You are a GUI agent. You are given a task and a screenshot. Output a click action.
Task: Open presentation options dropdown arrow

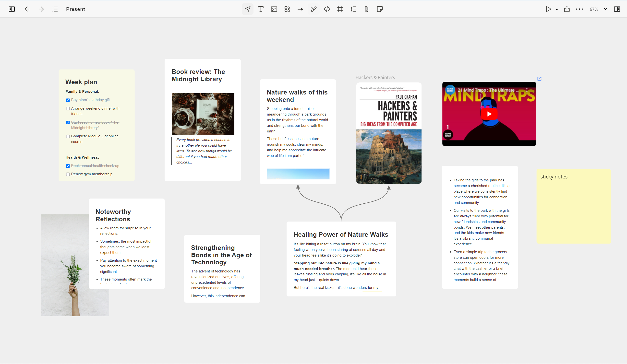pos(557,9)
